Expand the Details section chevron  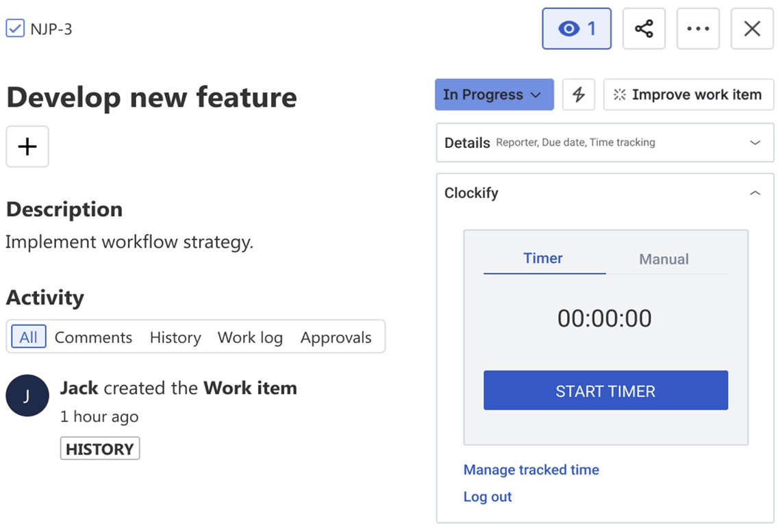tap(755, 142)
